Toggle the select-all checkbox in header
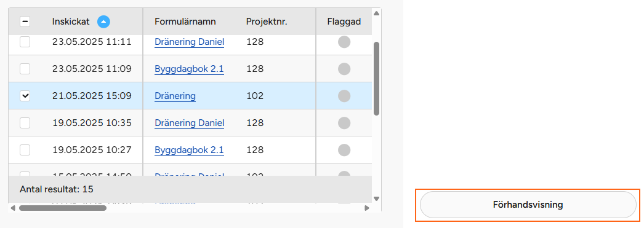The image size is (644, 228). (x=25, y=22)
